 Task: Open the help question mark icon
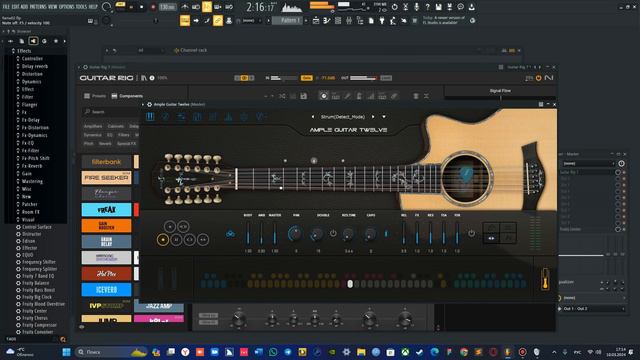(427, 7)
